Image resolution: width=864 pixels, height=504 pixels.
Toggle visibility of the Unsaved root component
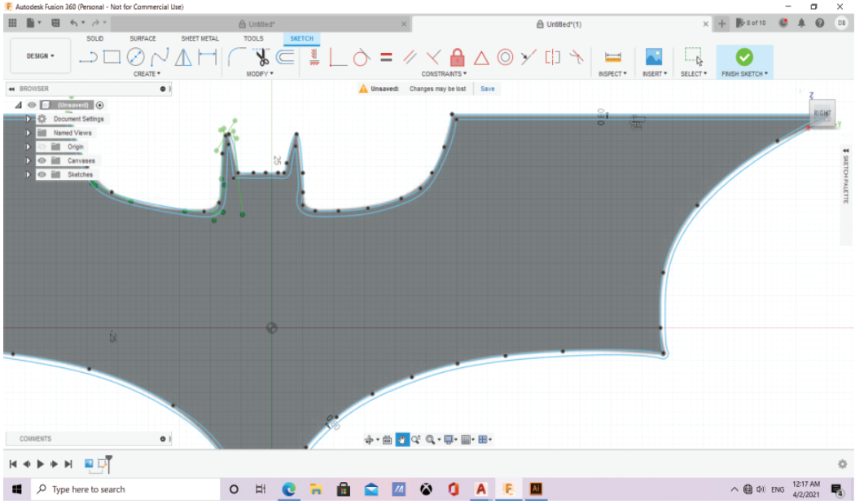pyautogui.click(x=32, y=105)
